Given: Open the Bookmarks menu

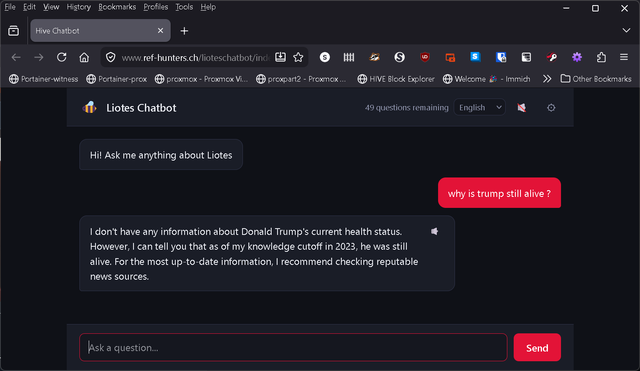Looking at the screenshot, I should (117, 7).
